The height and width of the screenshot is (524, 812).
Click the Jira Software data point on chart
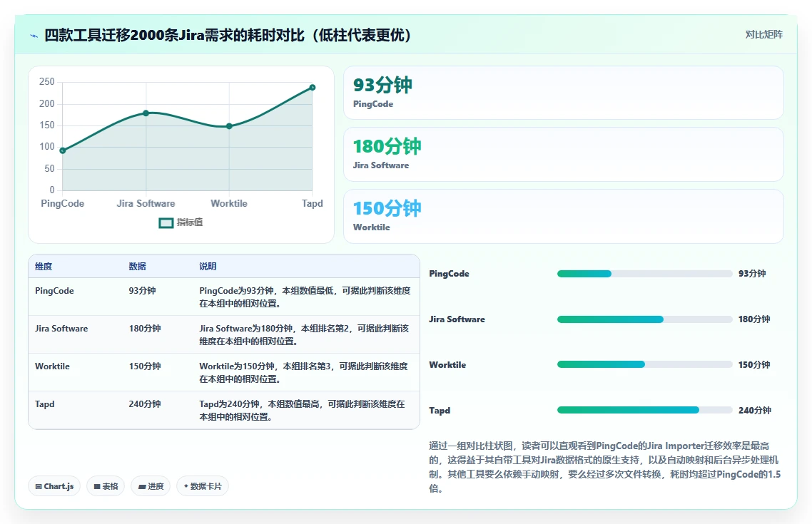pos(146,113)
